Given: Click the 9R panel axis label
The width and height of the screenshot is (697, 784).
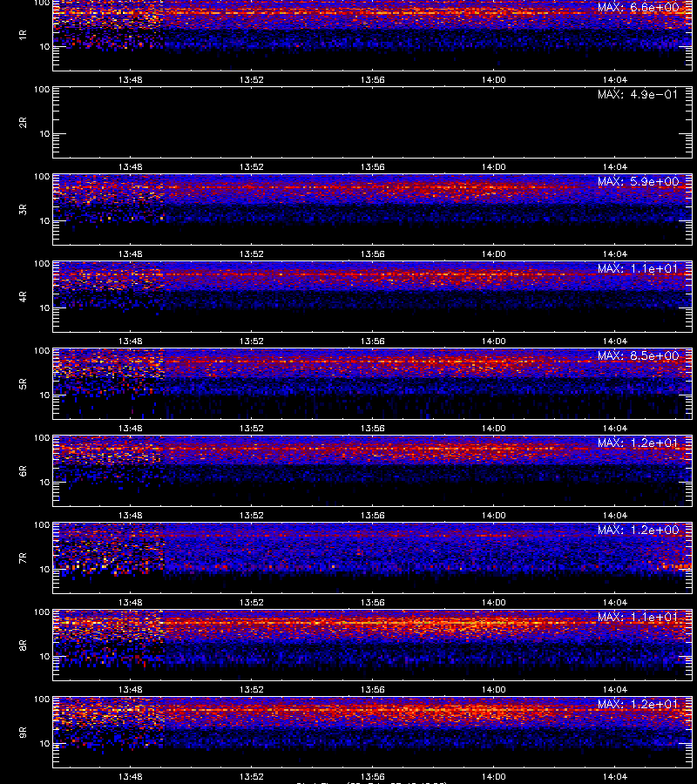Looking at the screenshot, I should pos(23,732).
